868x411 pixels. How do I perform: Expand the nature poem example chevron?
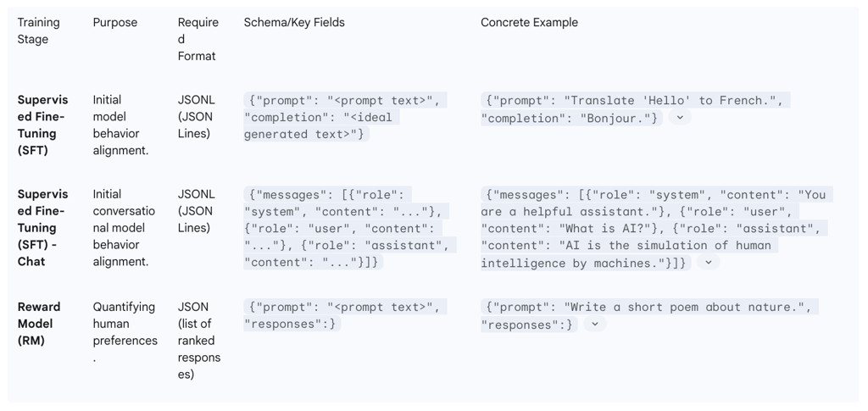(595, 325)
